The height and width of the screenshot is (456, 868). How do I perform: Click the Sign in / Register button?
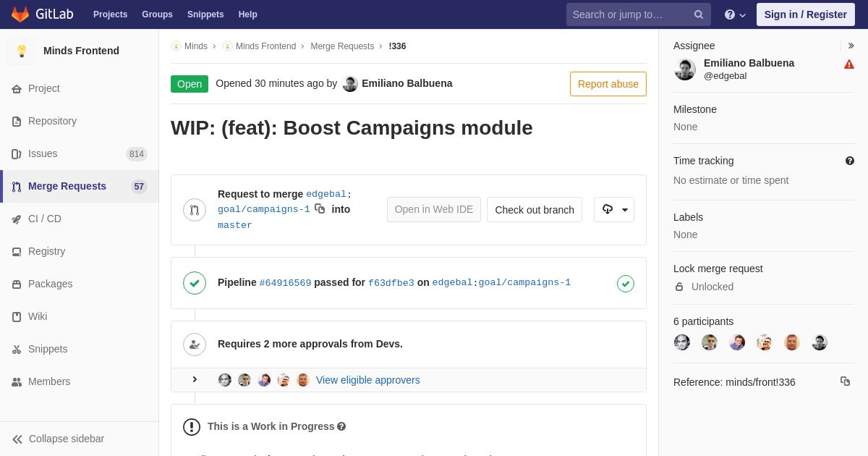[806, 14]
